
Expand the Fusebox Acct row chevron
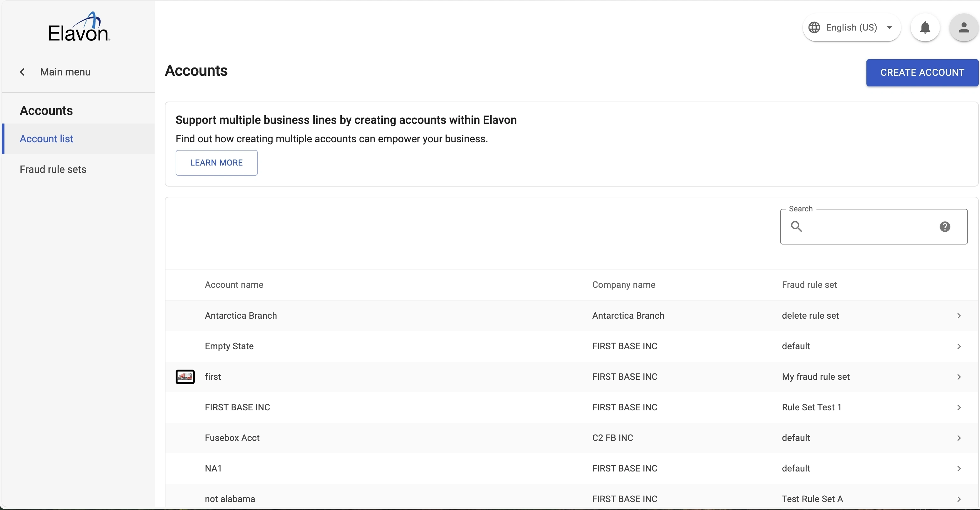959,438
